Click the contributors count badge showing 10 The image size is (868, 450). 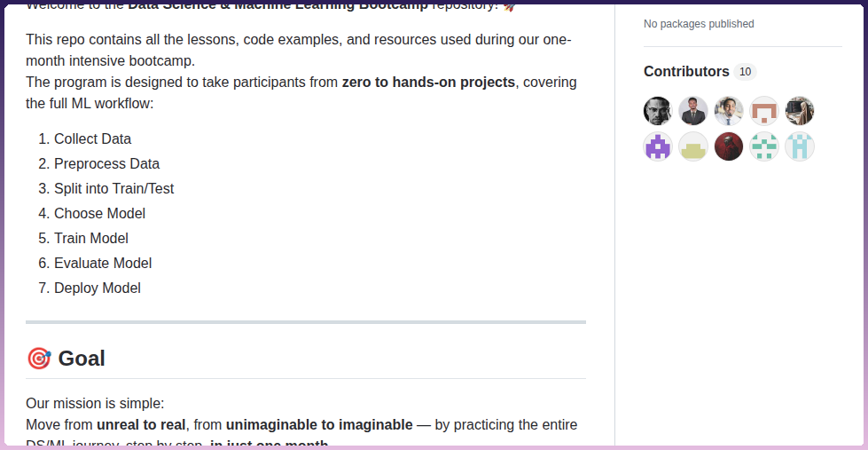pyautogui.click(x=745, y=72)
